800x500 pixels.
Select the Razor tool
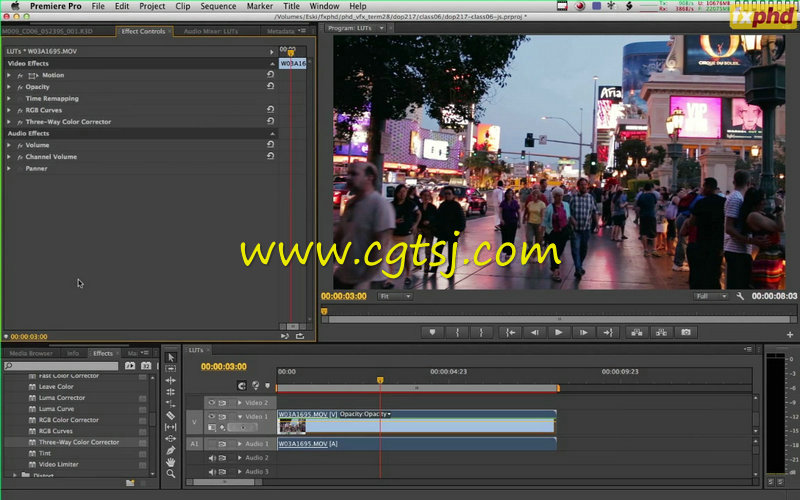pyautogui.click(x=171, y=415)
